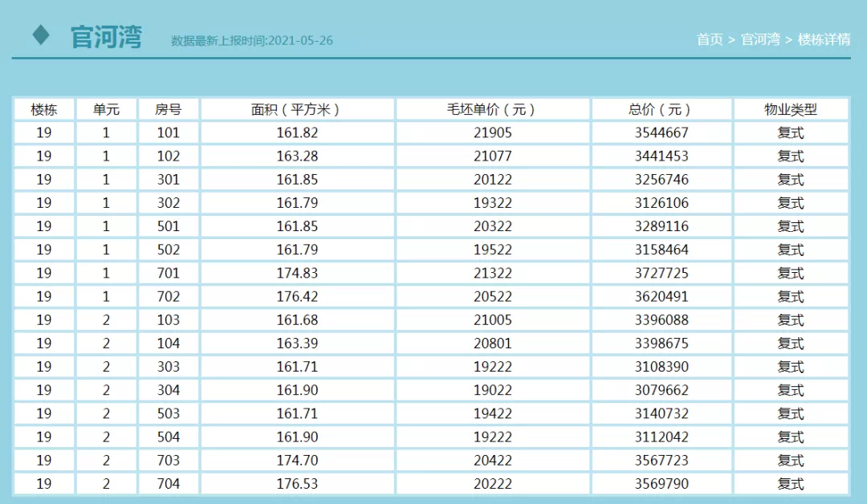Click unit price 20422

click(x=493, y=461)
